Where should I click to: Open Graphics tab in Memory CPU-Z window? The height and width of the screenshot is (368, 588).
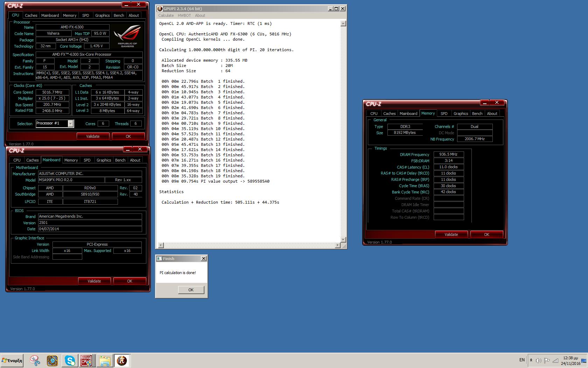coord(461,114)
